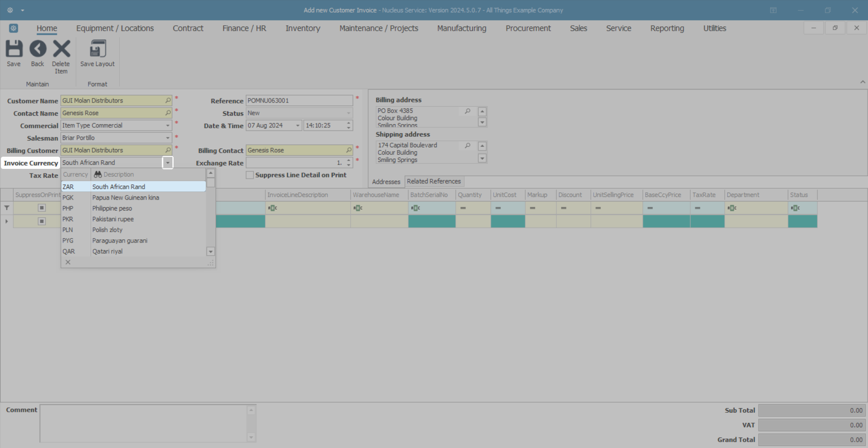Click the Status column filter operator icon
The height and width of the screenshot is (448, 868).
tap(795, 208)
